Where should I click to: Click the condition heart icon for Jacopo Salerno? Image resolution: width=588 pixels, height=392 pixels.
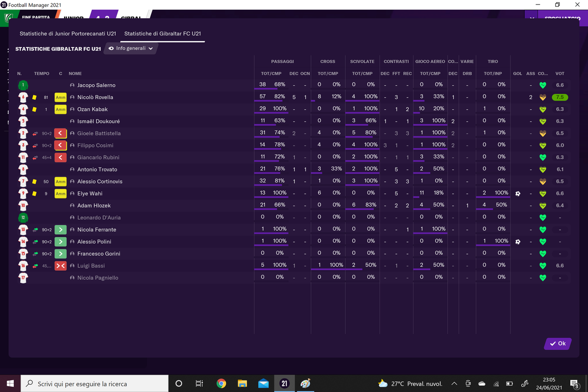click(542, 85)
